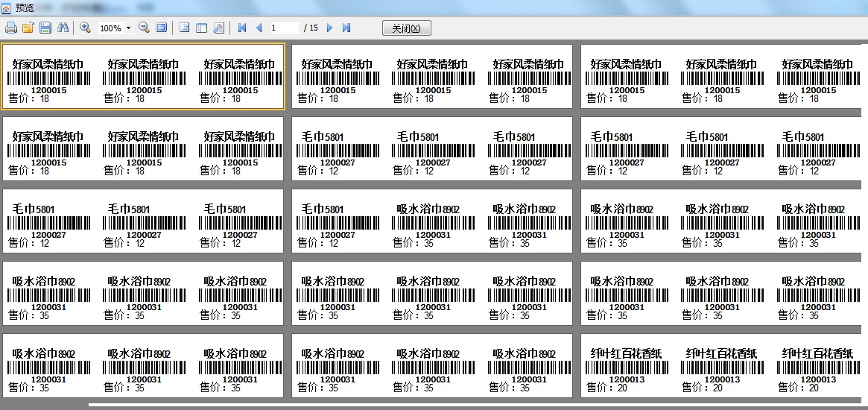Show the report outline panel
The image size is (868, 410).
coord(185,28)
